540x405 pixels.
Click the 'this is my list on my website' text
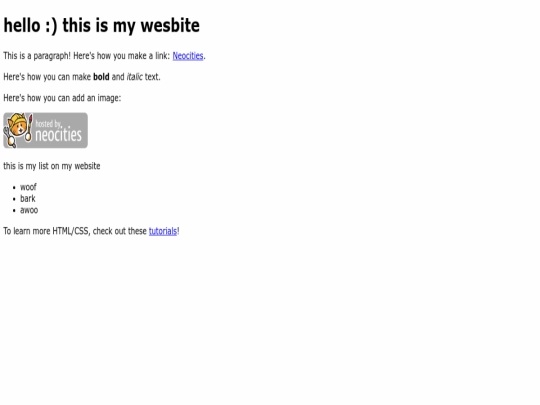coord(52,166)
